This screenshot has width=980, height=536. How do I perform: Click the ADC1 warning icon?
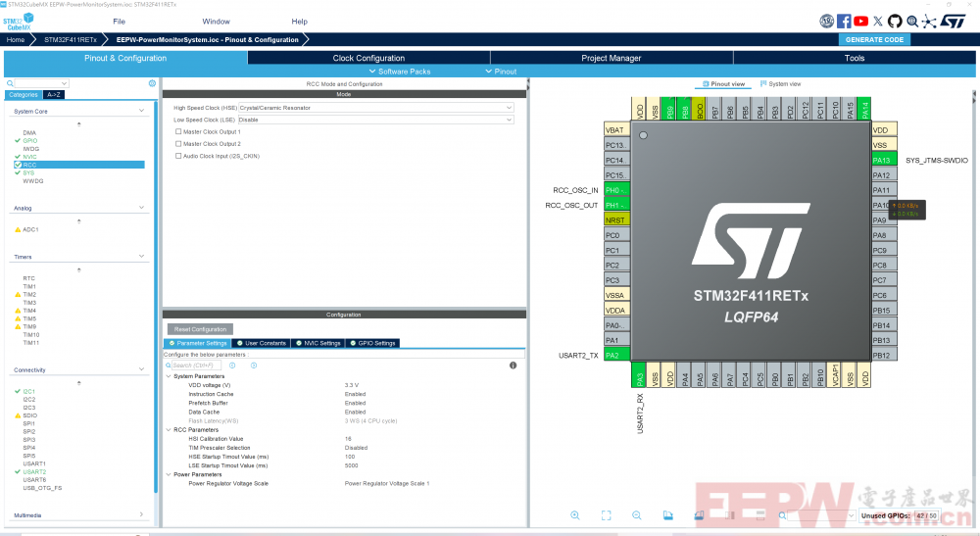point(18,230)
